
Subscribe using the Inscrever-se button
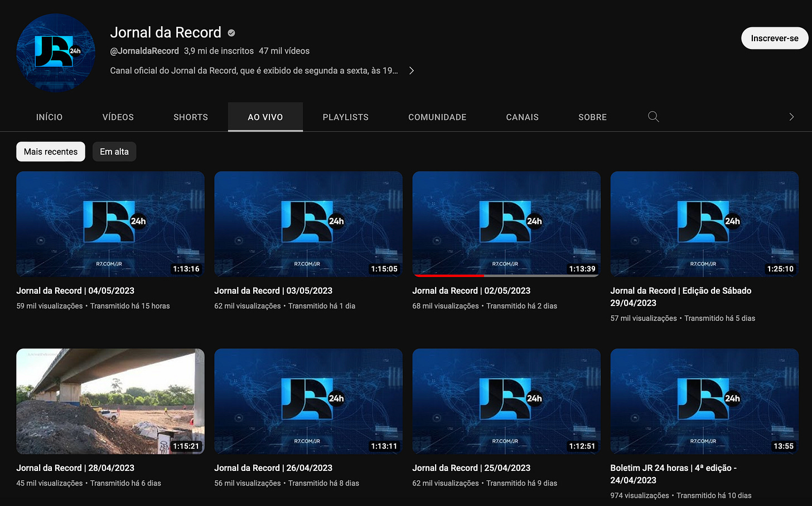point(774,38)
